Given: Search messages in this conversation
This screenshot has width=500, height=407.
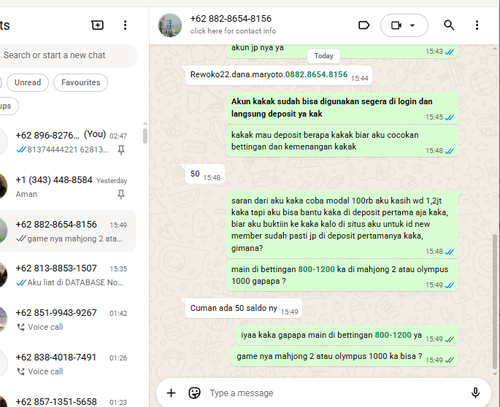Looking at the screenshot, I should (x=449, y=25).
